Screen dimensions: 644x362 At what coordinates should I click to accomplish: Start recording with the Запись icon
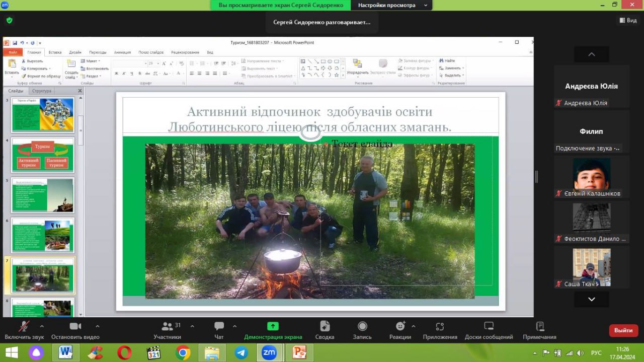362,326
